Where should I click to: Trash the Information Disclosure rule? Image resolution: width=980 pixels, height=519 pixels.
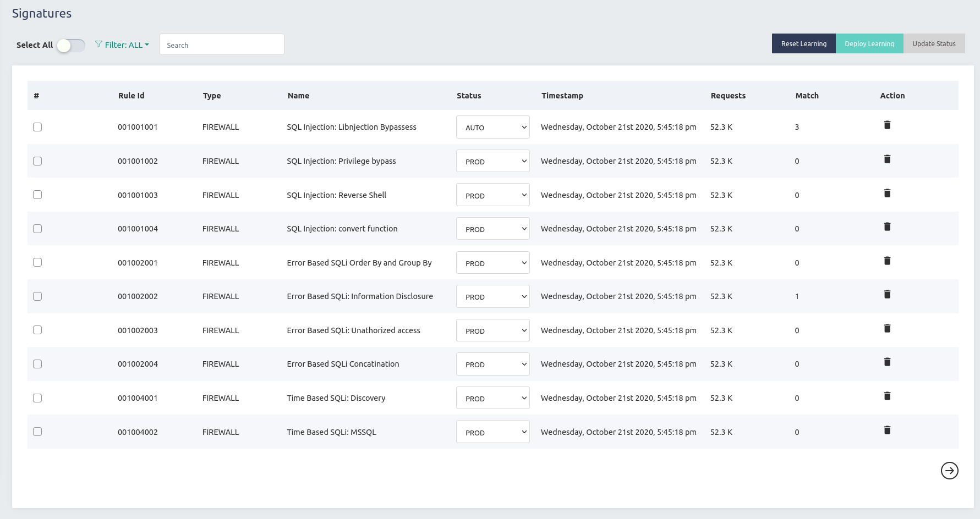[x=887, y=294]
